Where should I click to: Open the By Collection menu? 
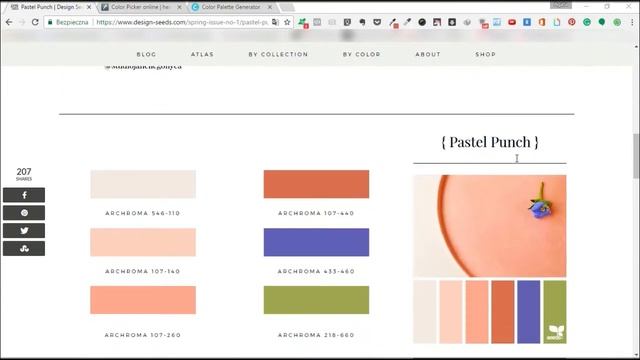point(278,54)
